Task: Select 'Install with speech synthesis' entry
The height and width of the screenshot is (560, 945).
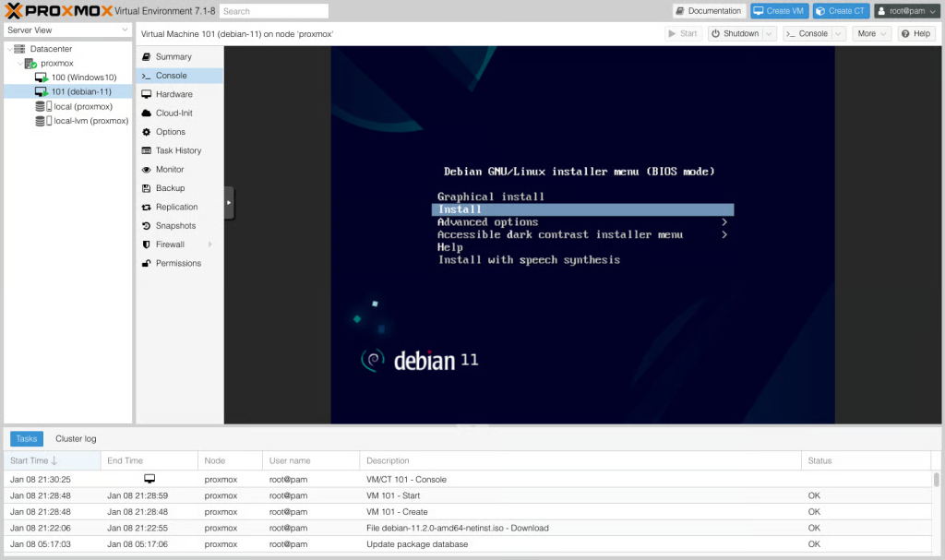Action: point(529,260)
